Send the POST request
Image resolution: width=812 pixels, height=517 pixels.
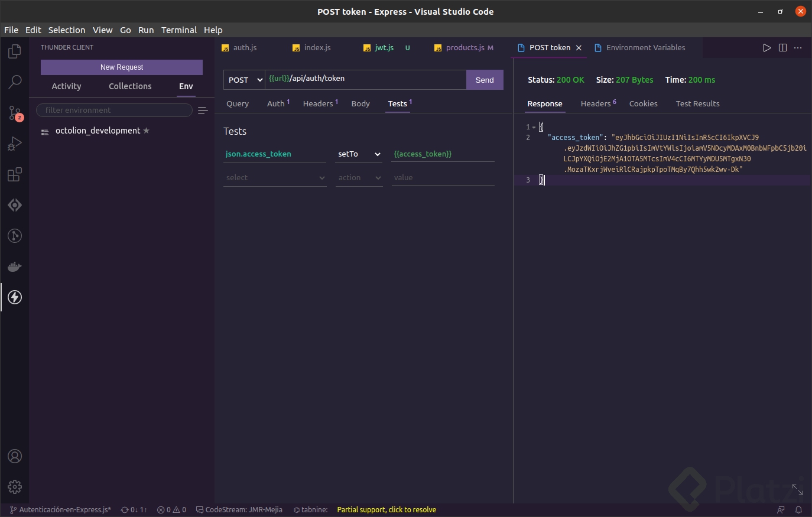[485, 80]
